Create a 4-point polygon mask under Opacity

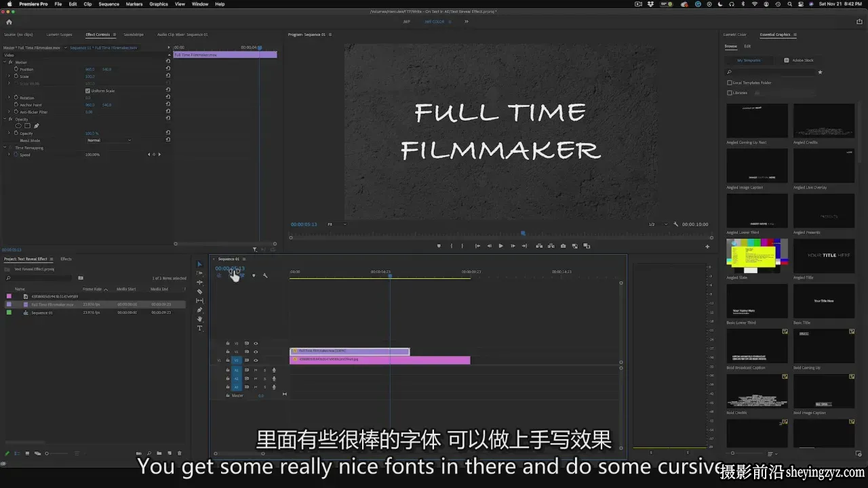pyautogui.click(x=27, y=126)
